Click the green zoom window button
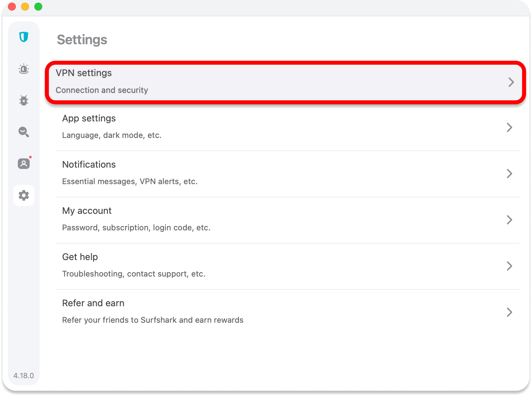Screen dimensions: 532x396 [x=38, y=7]
